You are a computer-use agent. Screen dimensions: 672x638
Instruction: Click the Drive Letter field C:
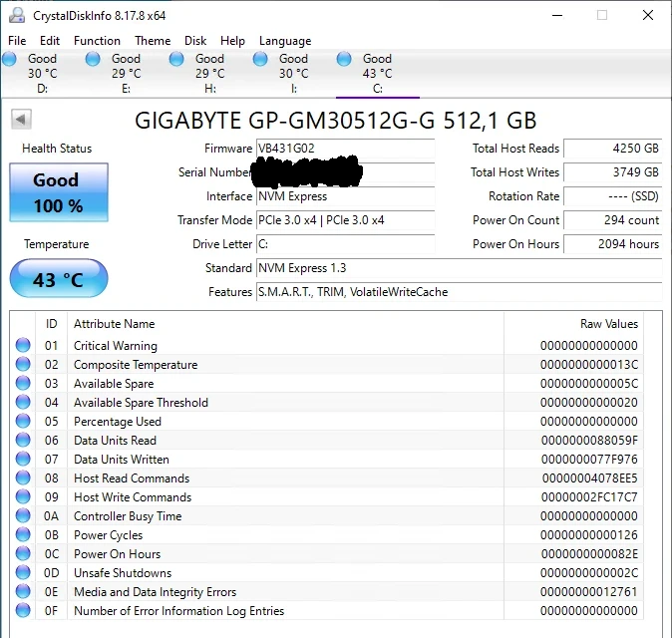(345, 244)
